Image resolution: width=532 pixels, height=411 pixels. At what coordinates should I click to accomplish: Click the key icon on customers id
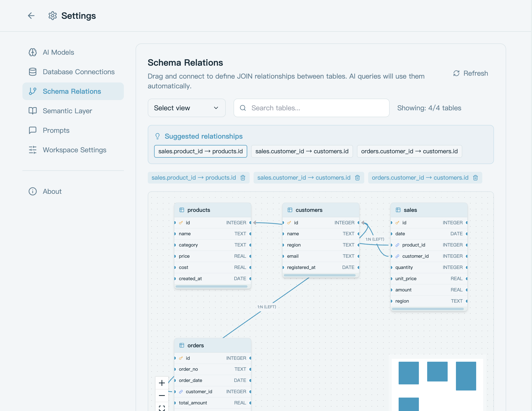click(289, 223)
